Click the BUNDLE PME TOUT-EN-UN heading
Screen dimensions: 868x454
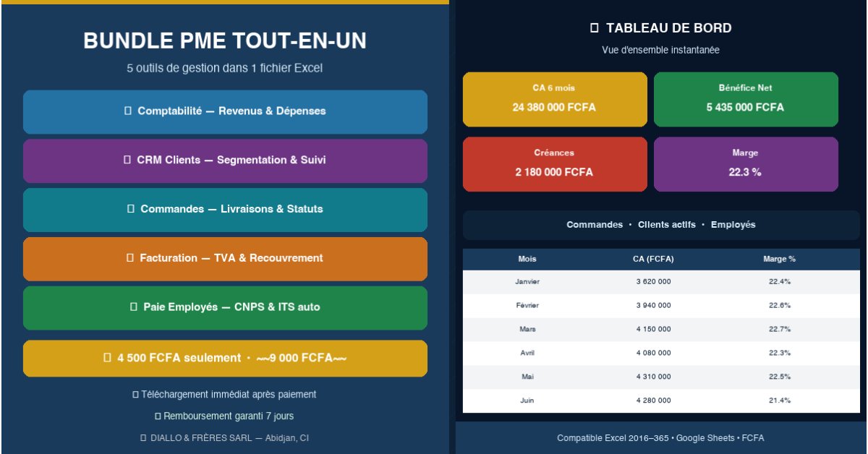coord(225,41)
